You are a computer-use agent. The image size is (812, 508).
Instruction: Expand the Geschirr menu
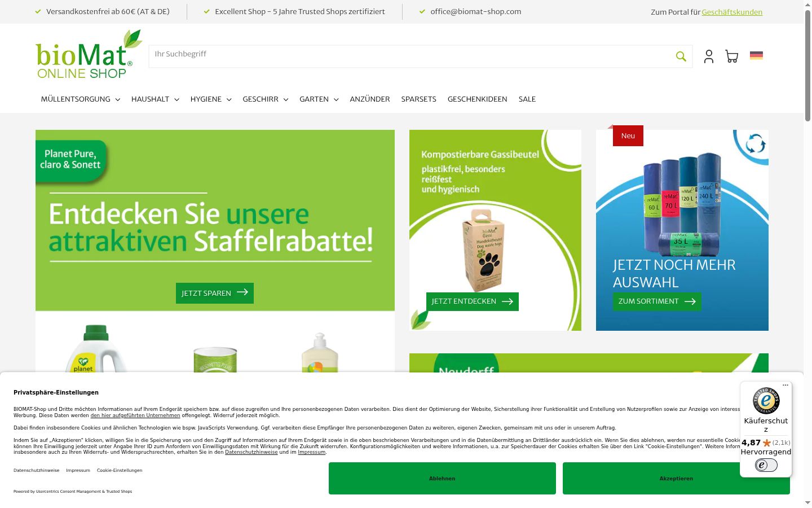(x=266, y=99)
